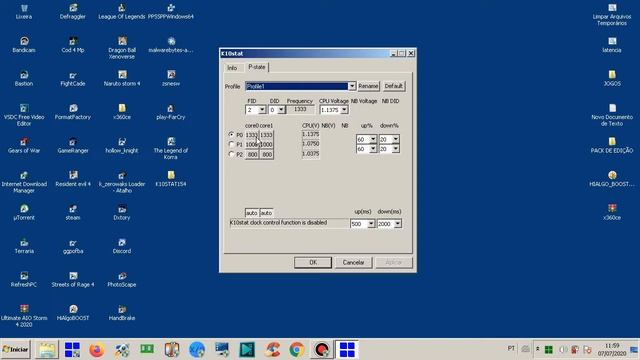The height and width of the screenshot is (360, 640).
Task: Toggle the P0 core0 1333 button
Action: tap(252, 135)
